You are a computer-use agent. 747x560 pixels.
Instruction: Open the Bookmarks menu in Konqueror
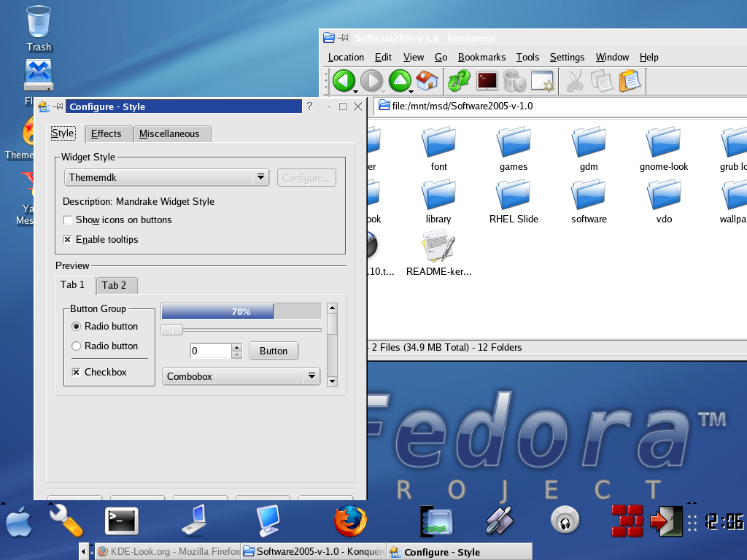(481, 57)
